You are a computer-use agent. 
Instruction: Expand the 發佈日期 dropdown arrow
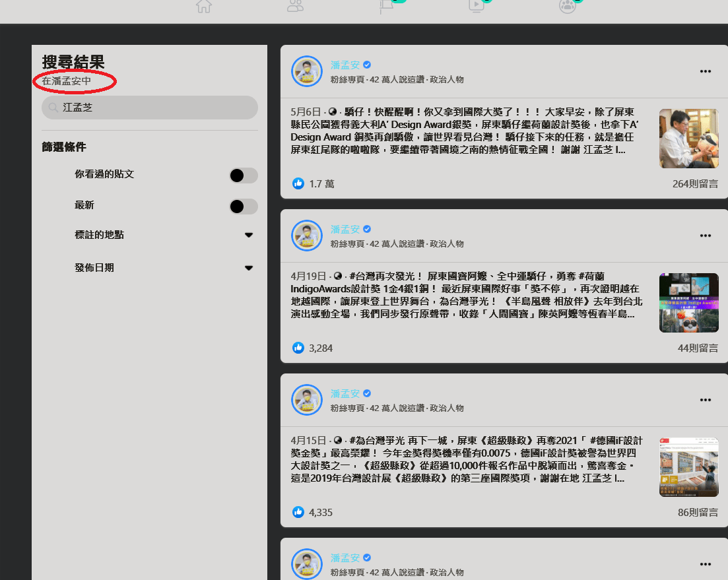click(249, 268)
